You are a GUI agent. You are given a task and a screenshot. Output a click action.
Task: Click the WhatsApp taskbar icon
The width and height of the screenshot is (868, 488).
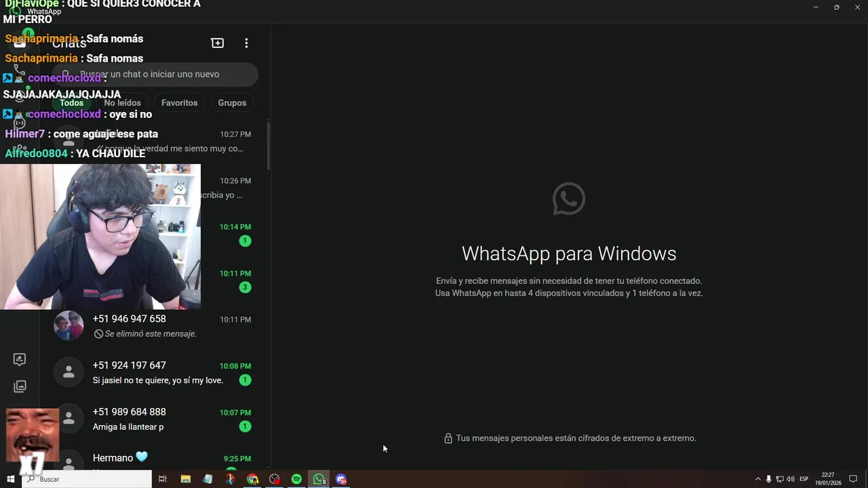pyautogui.click(x=319, y=479)
